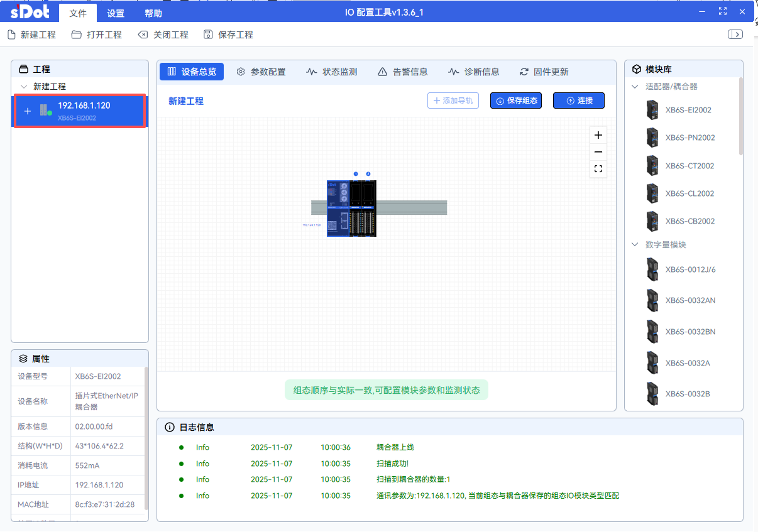This screenshot has width=758, height=532.
Task: Click the coupler device image on the rail
Action: [x=338, y=209]
